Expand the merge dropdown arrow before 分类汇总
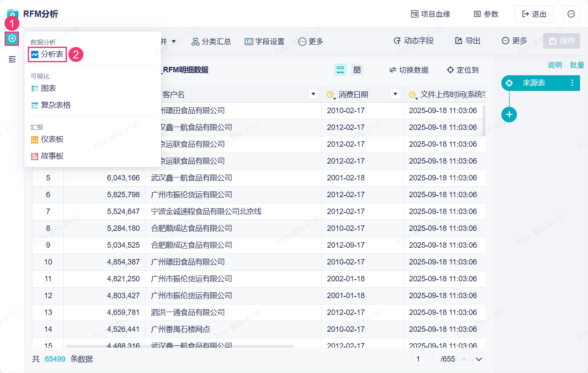588x373 pixels. (x=174, y=41)
